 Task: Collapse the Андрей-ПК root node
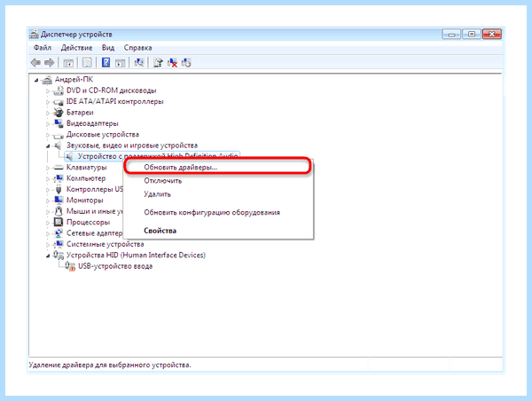[36, 80]
